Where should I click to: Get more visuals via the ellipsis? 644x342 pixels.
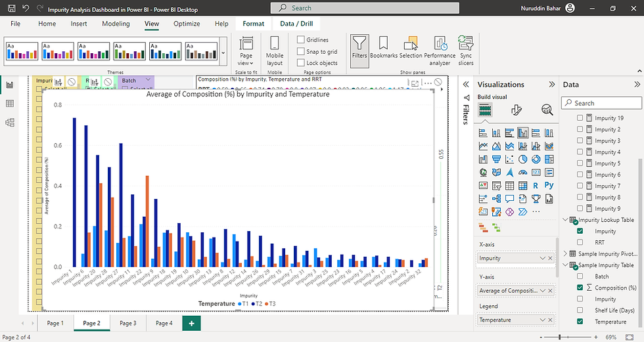tap(536, 211)
